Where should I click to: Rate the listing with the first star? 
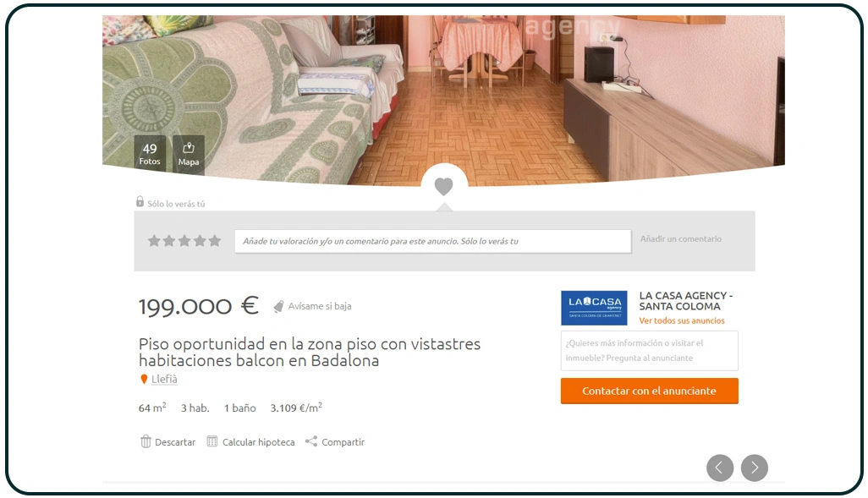pos(155,241)
